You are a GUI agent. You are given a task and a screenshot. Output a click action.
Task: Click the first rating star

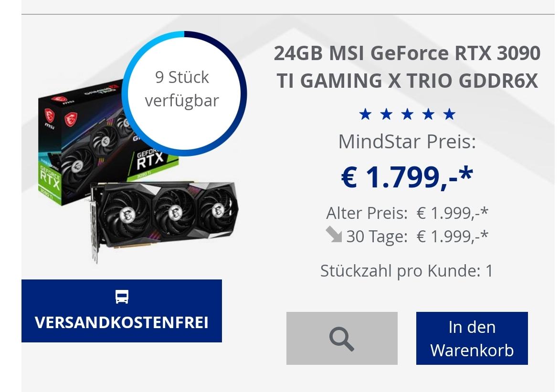coord(365,114)
